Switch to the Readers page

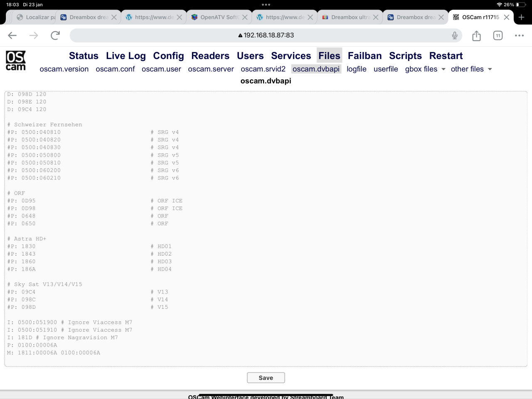[210, 56]
